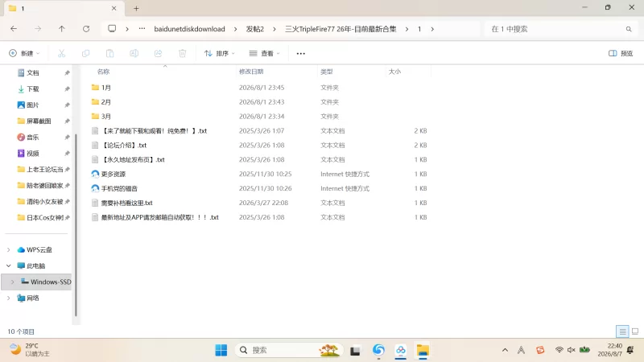Click the Cut scissors icon
The width and height of the screenshot is (644, 362).
tap(62, 53)
